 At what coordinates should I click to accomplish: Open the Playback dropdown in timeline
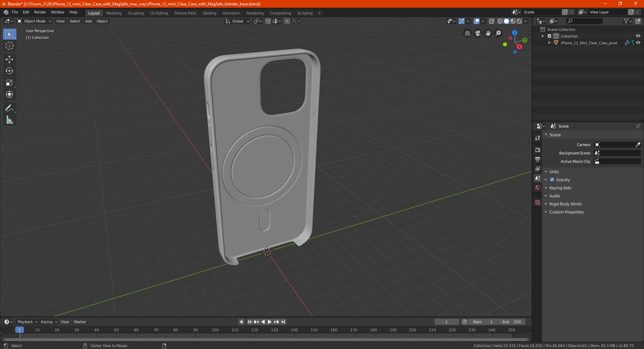[x=27, y=322]
